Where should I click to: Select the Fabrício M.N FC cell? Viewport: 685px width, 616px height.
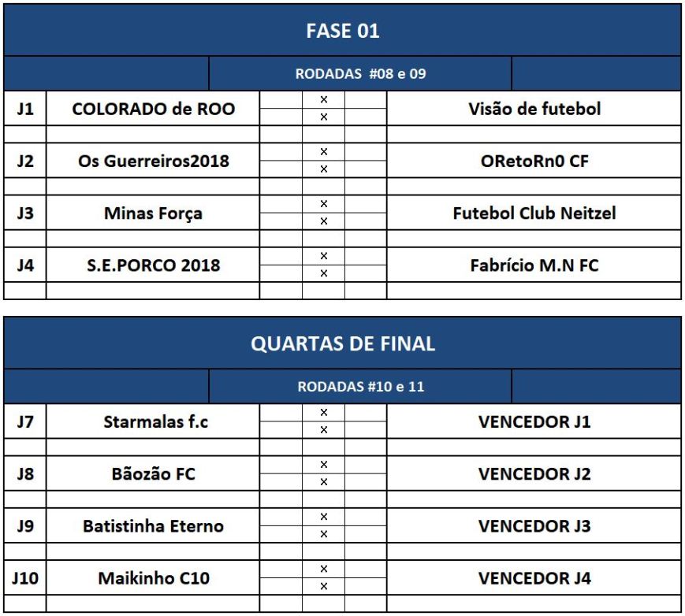tap(534, 265)
